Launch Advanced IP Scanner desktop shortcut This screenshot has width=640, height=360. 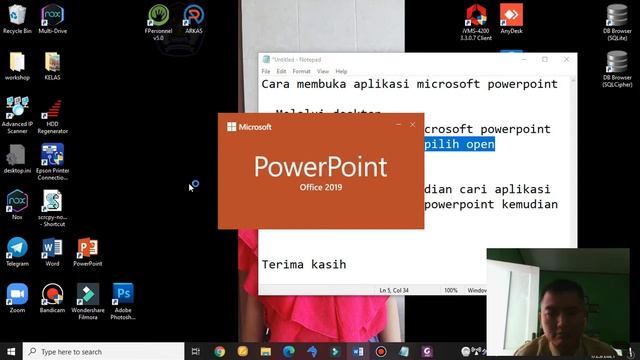pos(17,115)
